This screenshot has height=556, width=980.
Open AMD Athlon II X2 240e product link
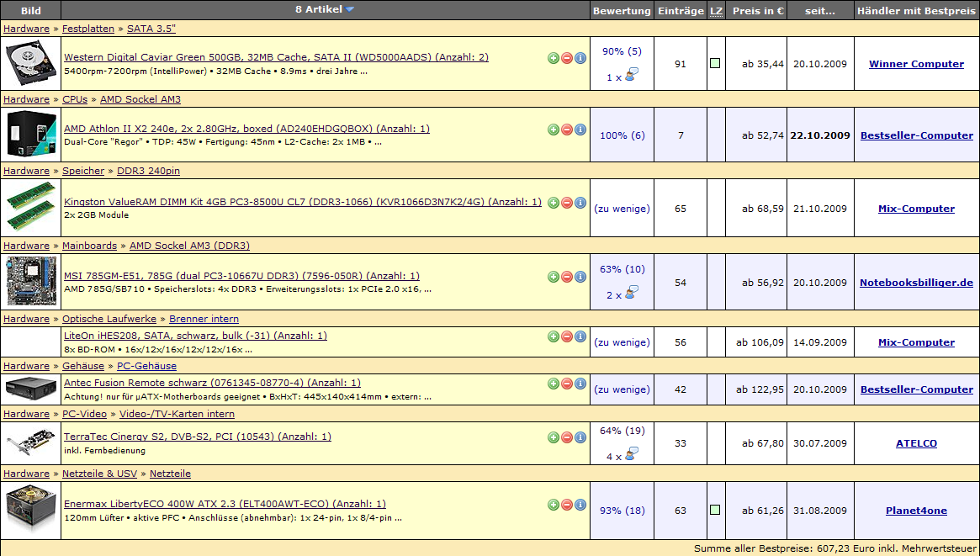pyautogui.click(x=246, y=129)
